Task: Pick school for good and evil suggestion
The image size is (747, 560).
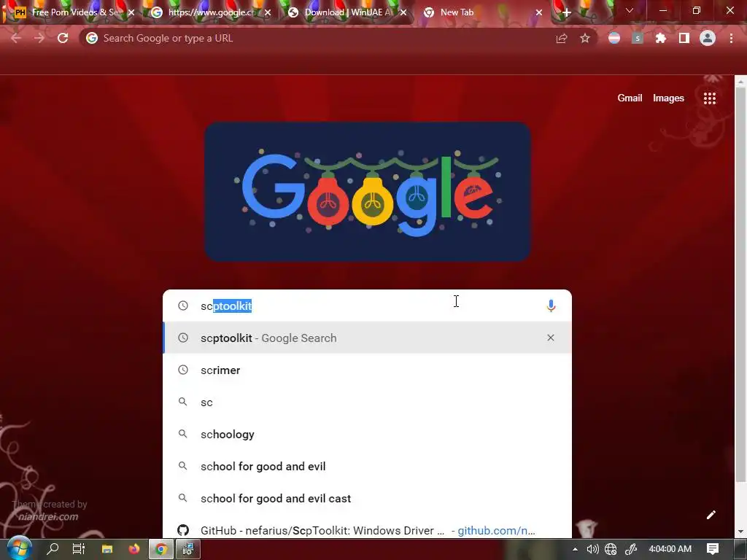Action: tap(367, 466)
